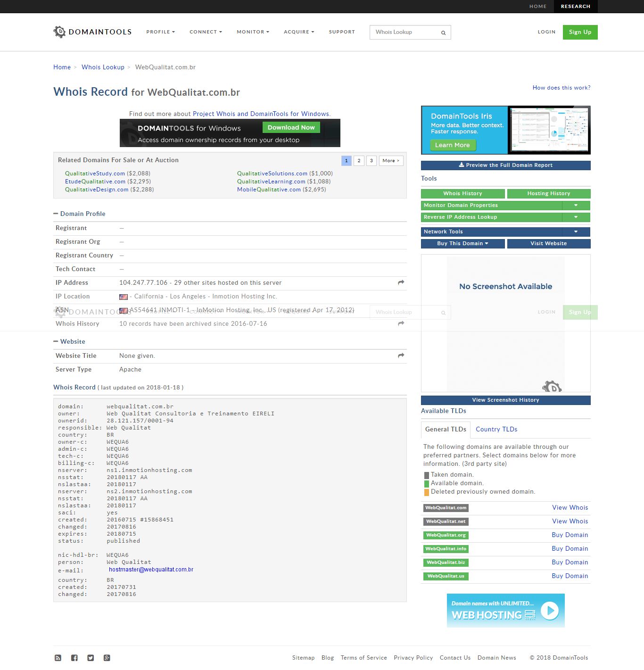Open EtudeQualitative.com domain link
Screen dimensions: 644x670
pos(95,182)
